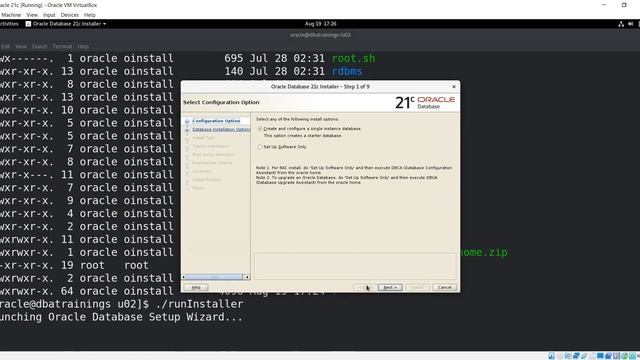640x360 pixels.
Task: Click 'root.sh' in the terminal listing
Action: pyautogui.click(x=353, y=58)
